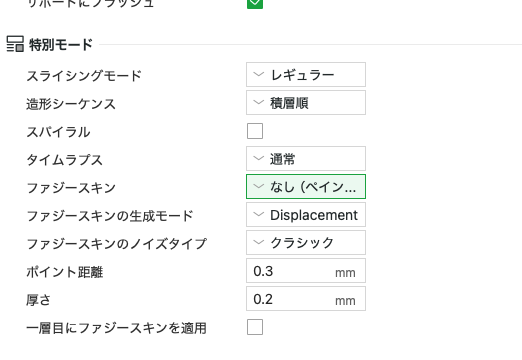Click the 一層目にファジースキンを適用 label
The height and width of the screenshot is (360, 522).
click(x=117, y=328)
